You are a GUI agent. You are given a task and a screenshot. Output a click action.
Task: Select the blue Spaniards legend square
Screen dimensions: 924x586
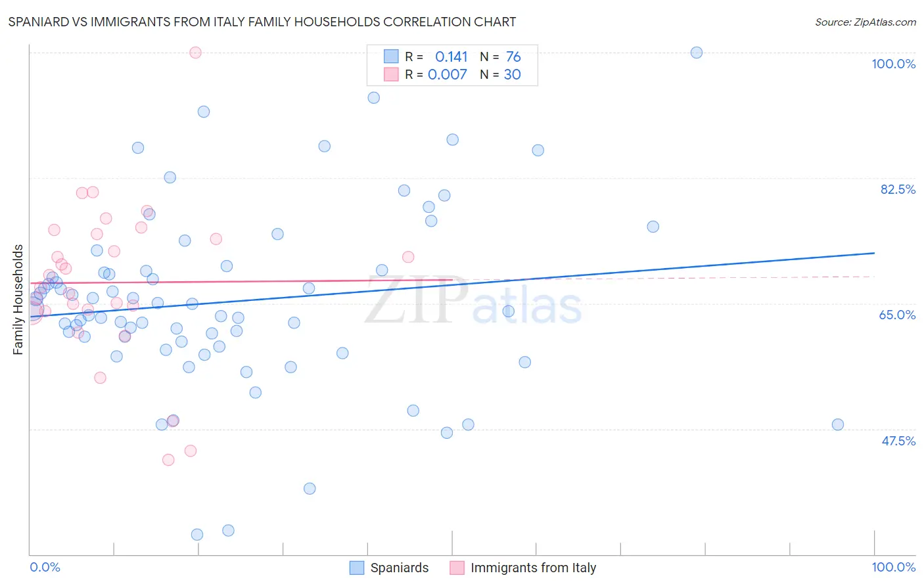click(357, 568)
